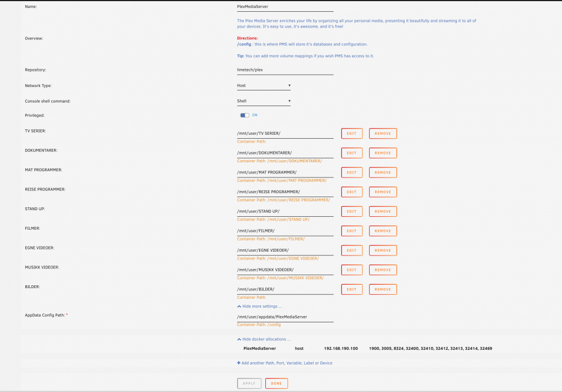The width and height of the screenshot is (562, 392).
Task: Click the /mnt/user/FILMER/ path field
Action: point(285,231)
